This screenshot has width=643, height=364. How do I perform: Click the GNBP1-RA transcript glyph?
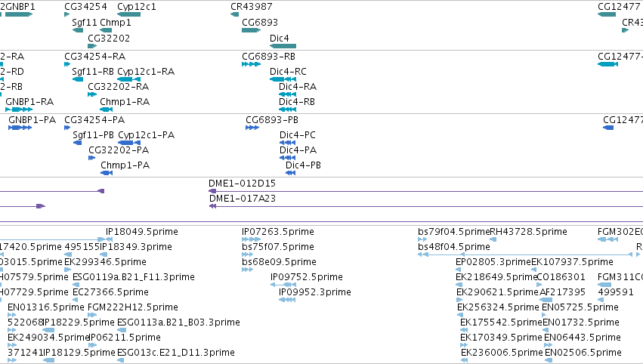coord(19,110)
